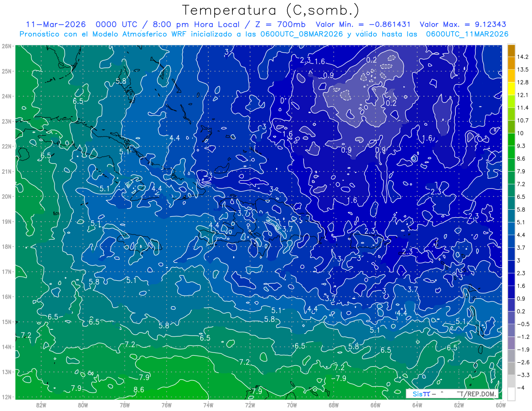Click the '14.2' value on the color scale

[x=522, y=57]
